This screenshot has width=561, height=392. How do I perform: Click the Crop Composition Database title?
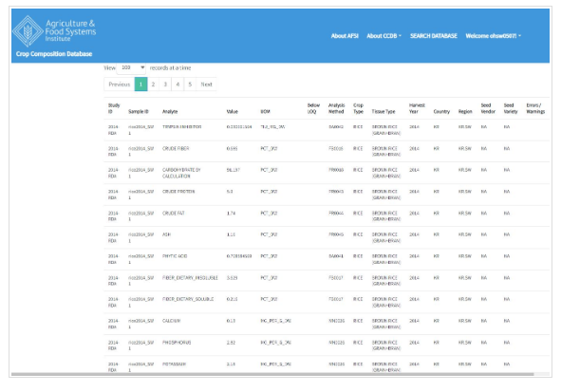pyautogui.click(x=54, y=54)
